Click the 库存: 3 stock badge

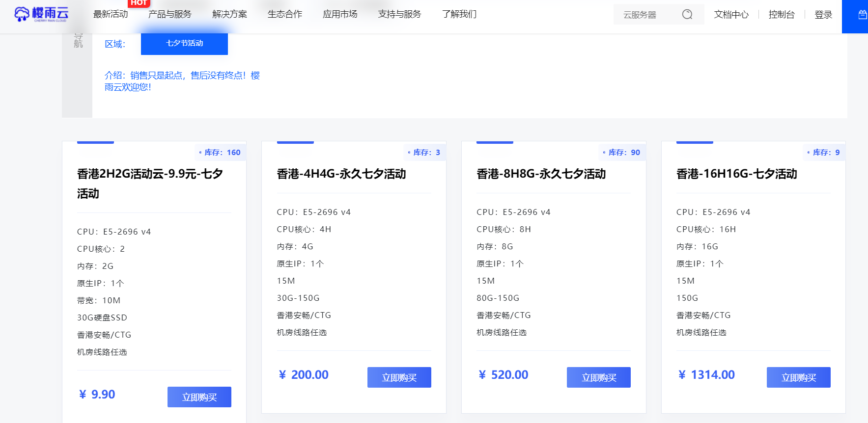pyautogui.click(x=424, y=152)
